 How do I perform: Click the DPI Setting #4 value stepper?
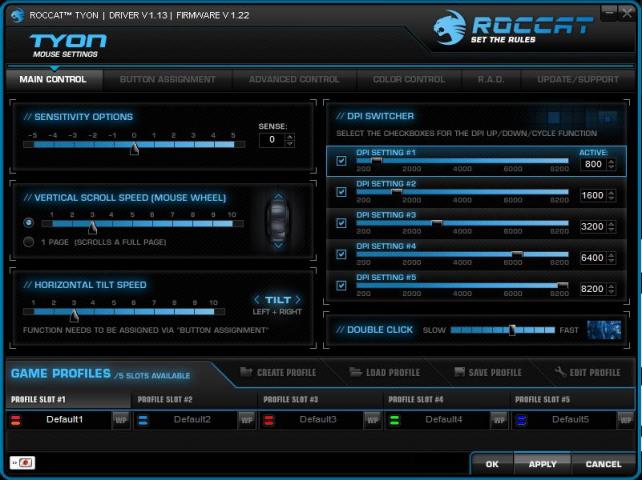pyautogui.click(x=611, y=258)
